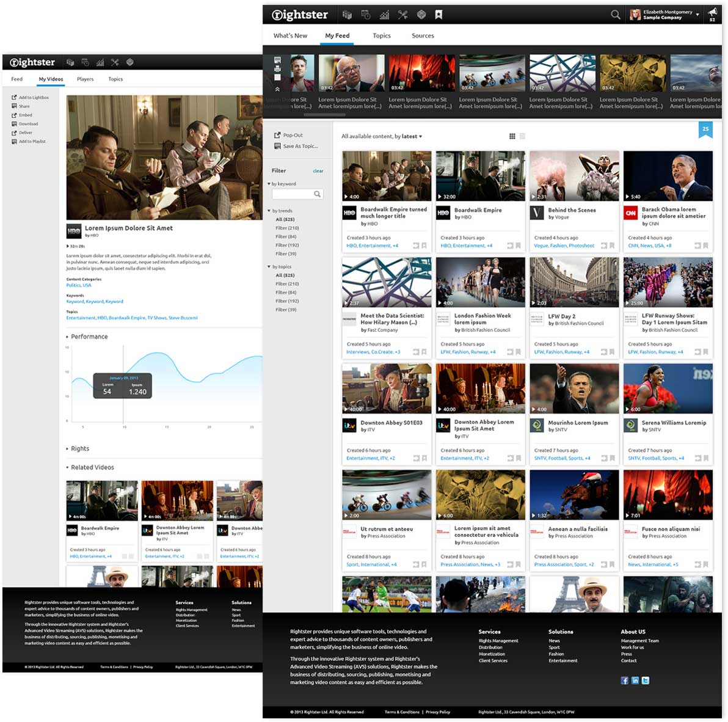
Task: Select 'Filter (39)' under by trends
Action: [286, 254]
